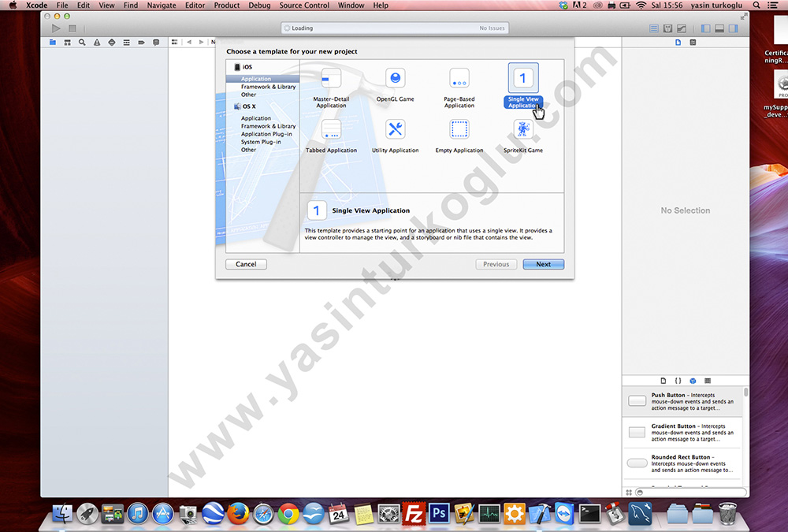Show the Debug navigator
The width and height of the screenshot is (788, 532).
(x=127, y=43)
